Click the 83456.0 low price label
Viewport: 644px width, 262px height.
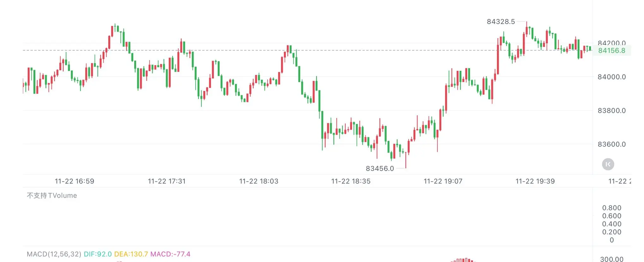(x=380, y=168)
